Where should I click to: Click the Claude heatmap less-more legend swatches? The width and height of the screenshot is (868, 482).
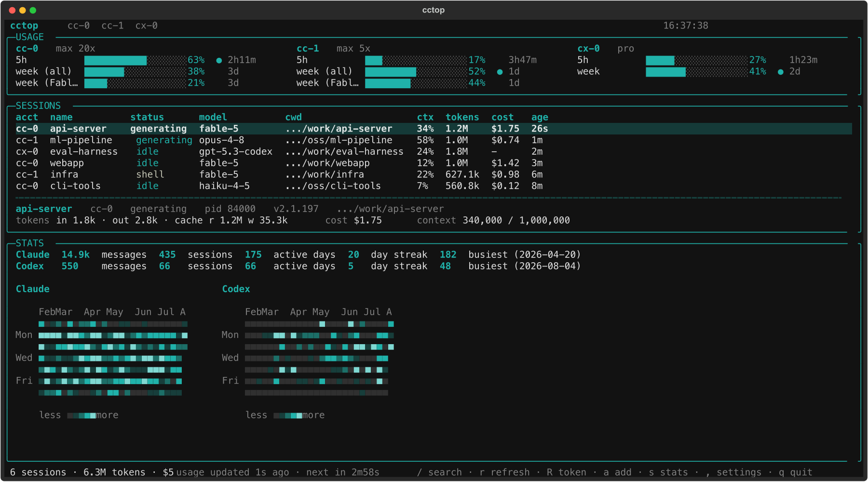pos(81,415)
